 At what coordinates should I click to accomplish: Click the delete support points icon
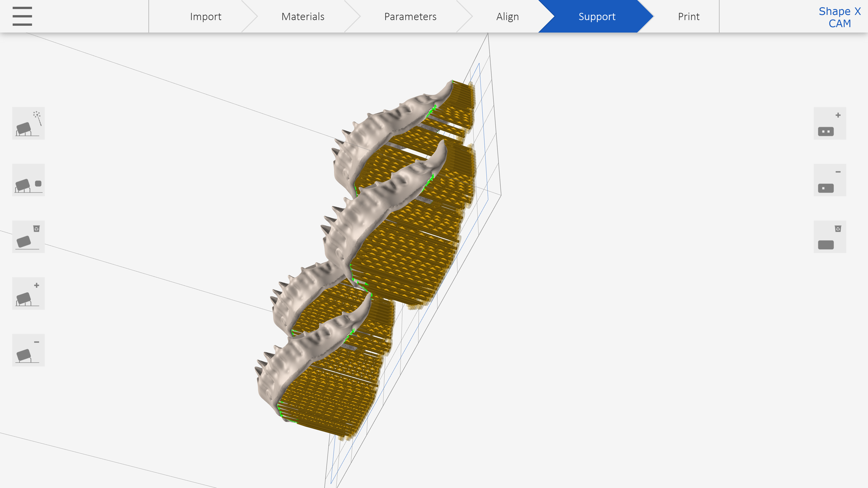point(829,236)
